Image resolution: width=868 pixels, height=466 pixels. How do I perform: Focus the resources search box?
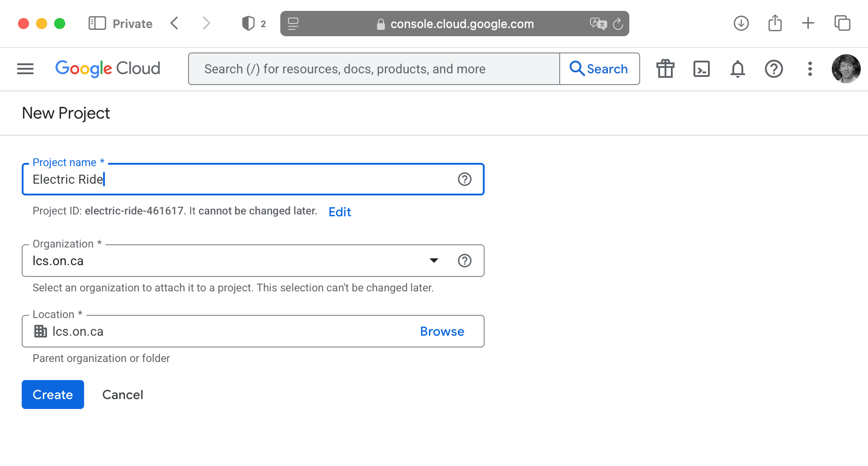(x=374, y=69)
